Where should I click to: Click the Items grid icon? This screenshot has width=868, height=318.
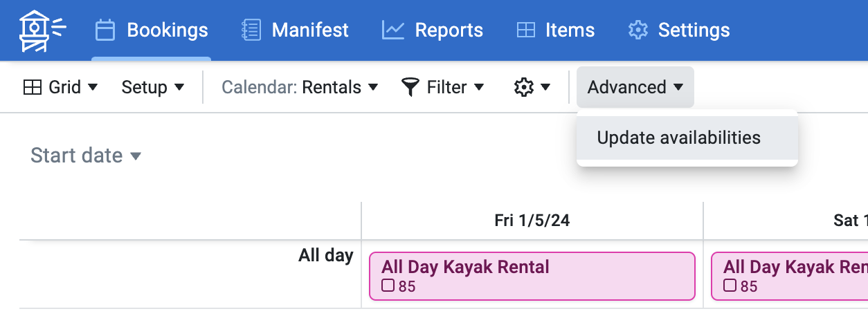click(526, 30)
